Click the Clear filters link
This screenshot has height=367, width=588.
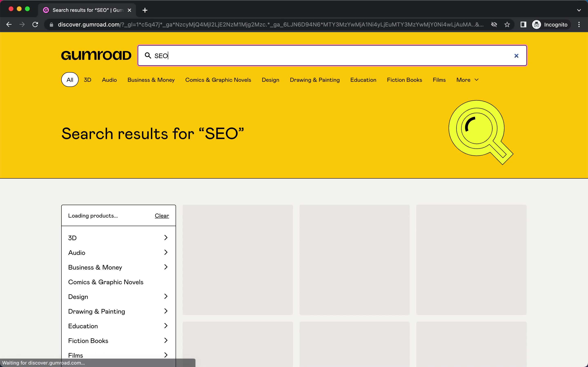tap(162, 216)
